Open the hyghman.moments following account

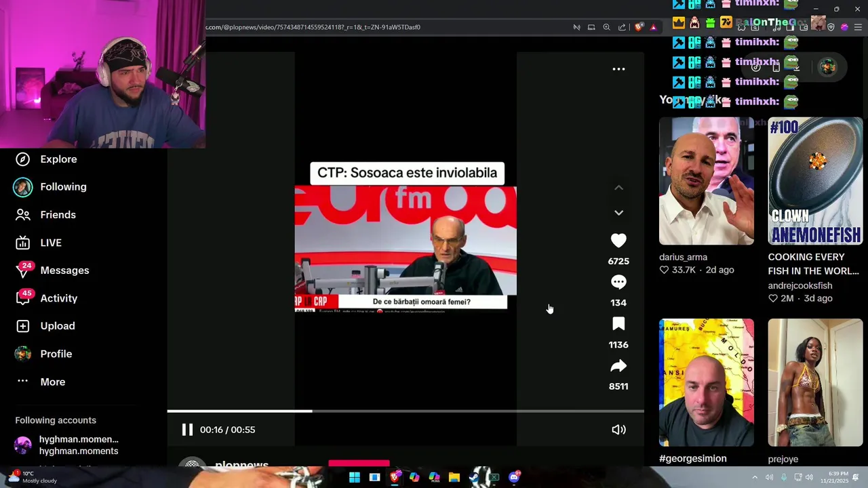point(66,445)
